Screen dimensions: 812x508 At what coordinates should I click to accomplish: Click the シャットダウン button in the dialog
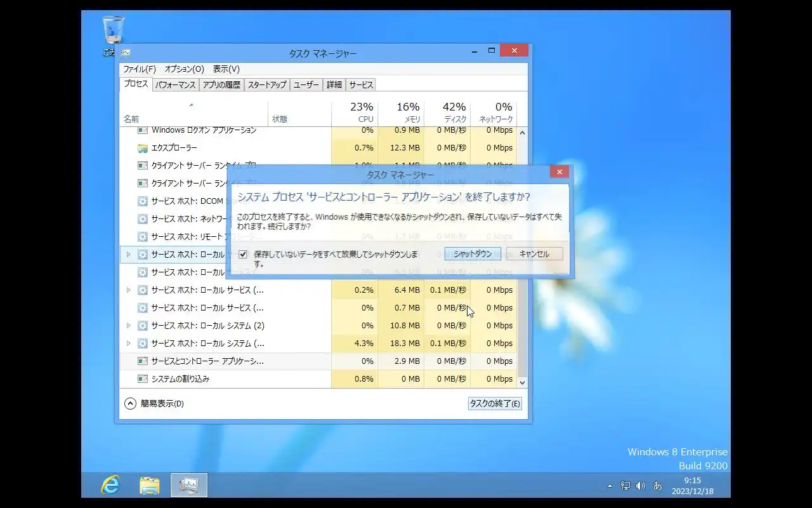(x=473, y=254)
